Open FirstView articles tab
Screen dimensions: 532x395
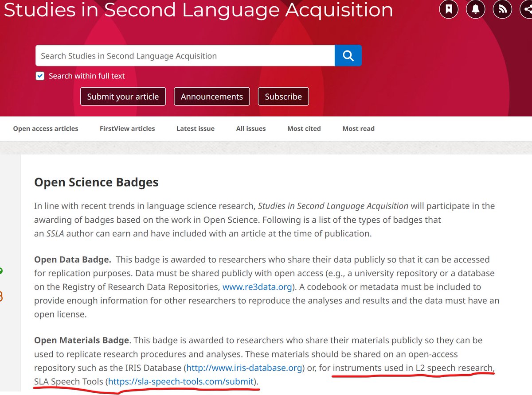(x=127, y=128)
